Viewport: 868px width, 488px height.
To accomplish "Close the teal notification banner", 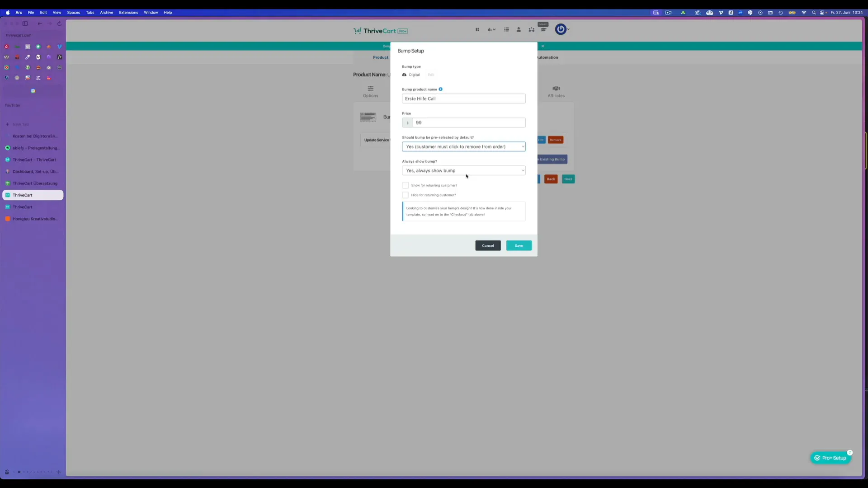I will [543, 46].
